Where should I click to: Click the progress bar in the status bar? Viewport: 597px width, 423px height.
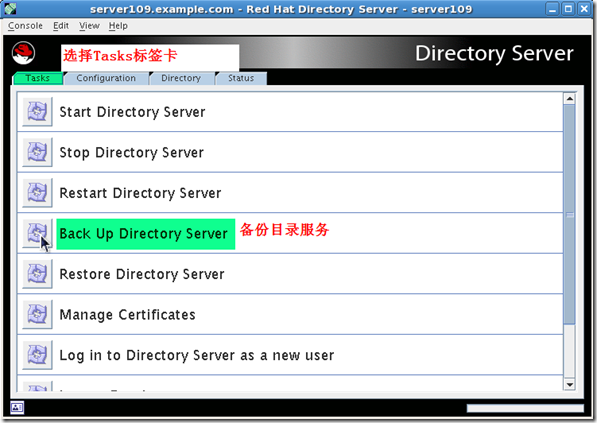(525, 408)
